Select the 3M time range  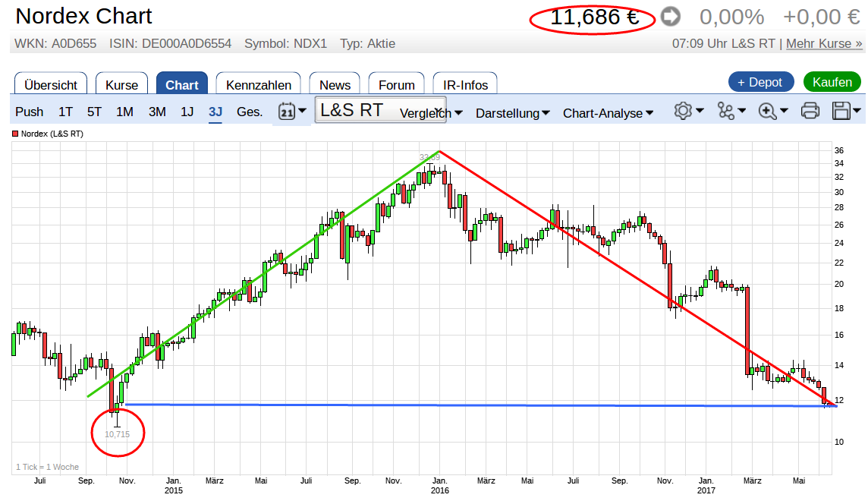[x=157, y=112]
